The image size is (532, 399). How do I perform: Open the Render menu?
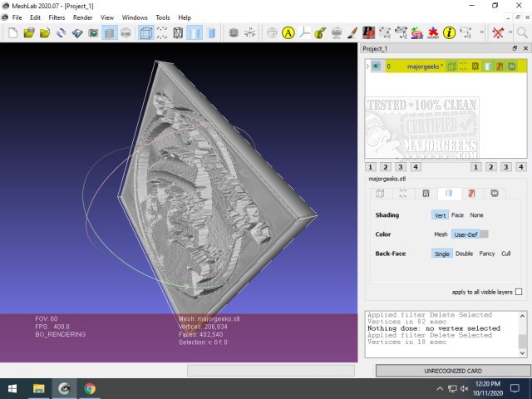(82, 17)
